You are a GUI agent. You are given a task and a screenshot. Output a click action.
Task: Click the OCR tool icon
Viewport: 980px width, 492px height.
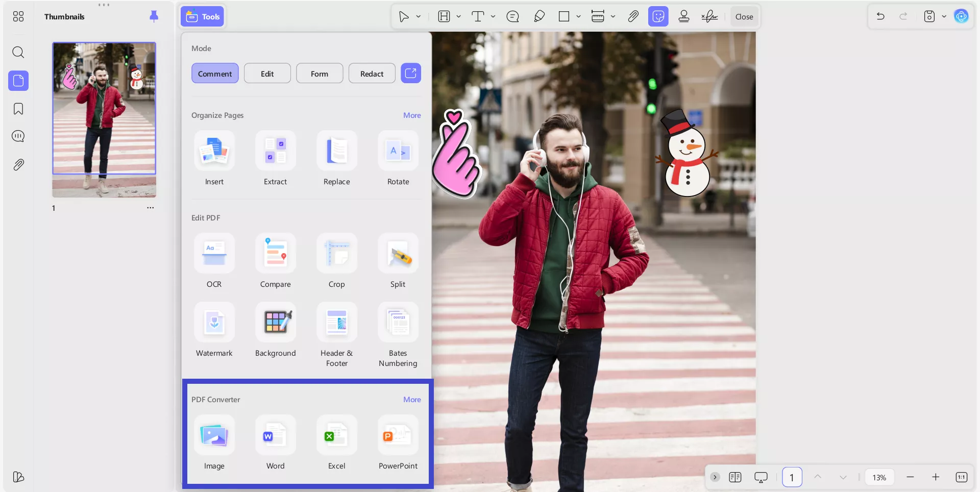click(214, 253)
